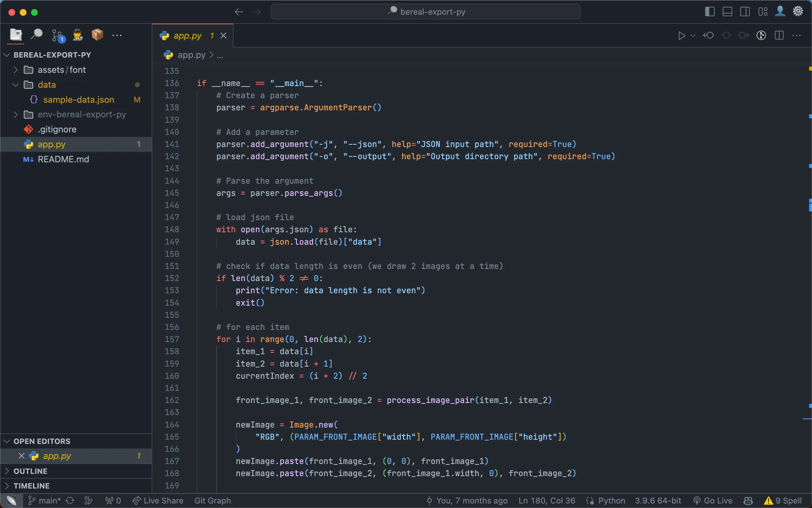Viewport: 812px width, 508px height.
Task: Change language mode Python
Action: tap(612, 501)
